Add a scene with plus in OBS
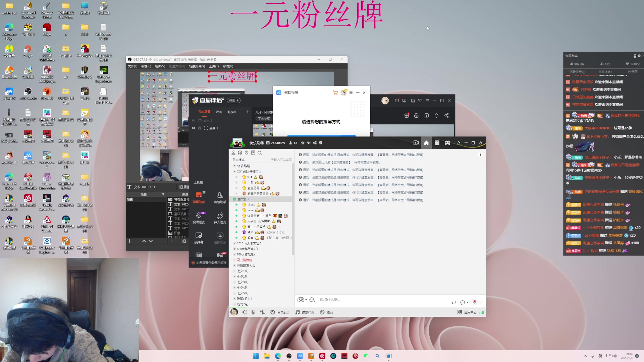644x362 pixels. (129, 241)
